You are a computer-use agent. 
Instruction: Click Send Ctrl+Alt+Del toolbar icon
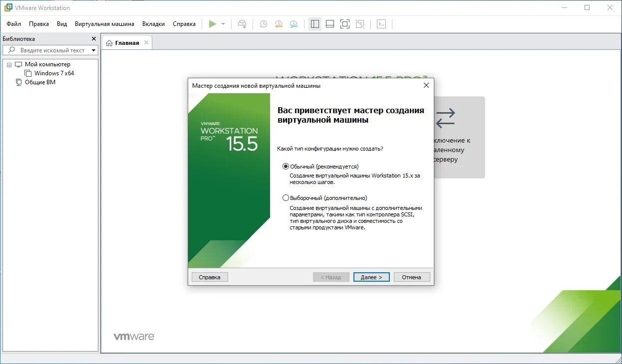pos(242,24)
